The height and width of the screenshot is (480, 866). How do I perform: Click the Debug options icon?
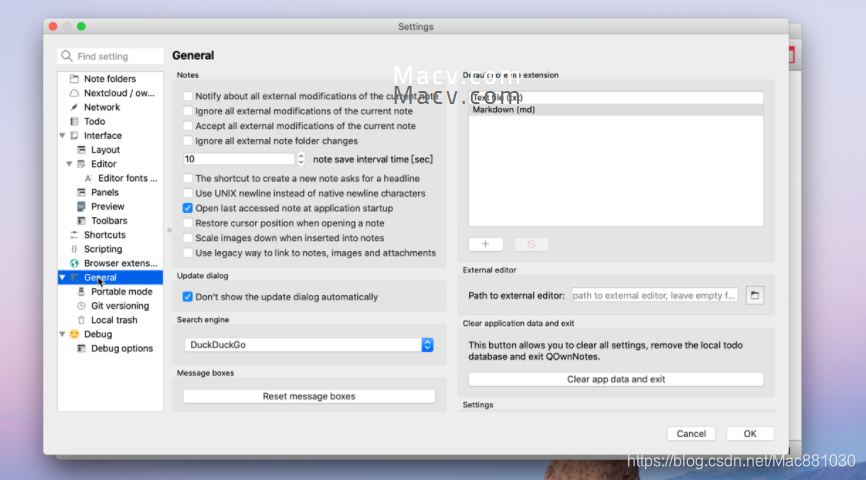81,349
